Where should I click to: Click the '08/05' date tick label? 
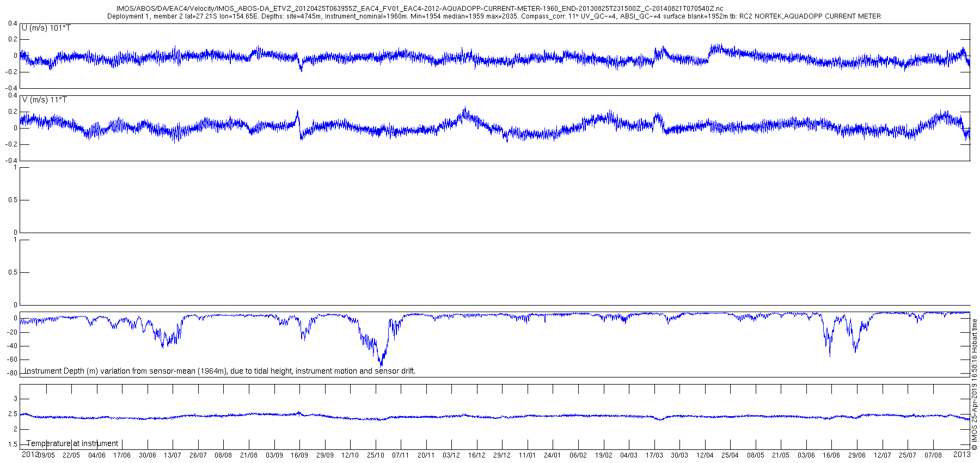click(x=756, y=455)
